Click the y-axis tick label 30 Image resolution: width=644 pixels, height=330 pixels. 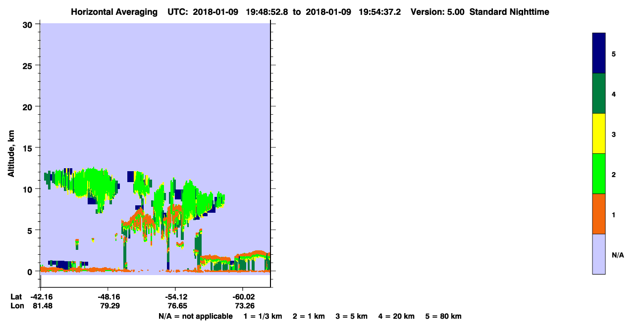28,24
